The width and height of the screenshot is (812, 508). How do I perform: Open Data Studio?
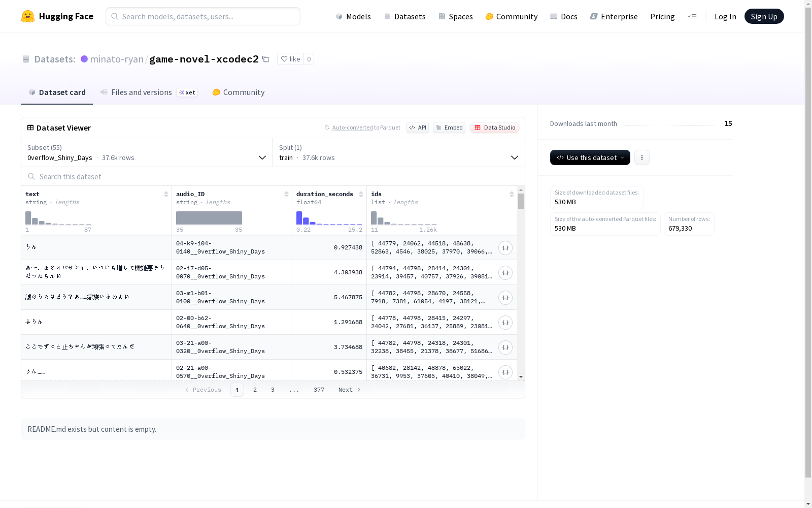[494, 128]
